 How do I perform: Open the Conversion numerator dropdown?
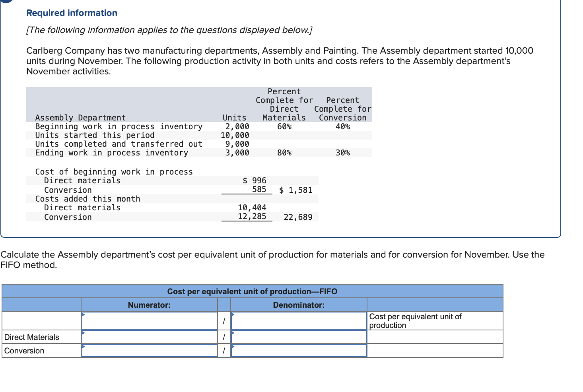click(149, 351)
